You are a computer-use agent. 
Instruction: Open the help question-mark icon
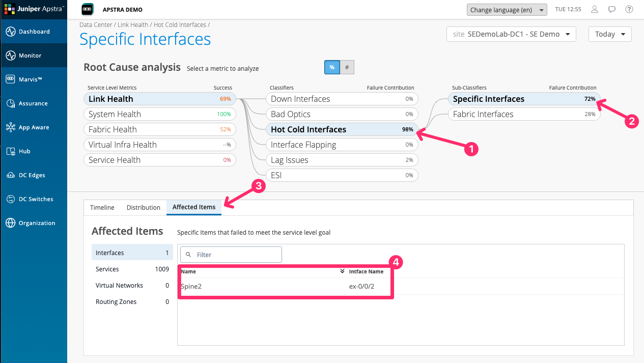coord(629,9)
